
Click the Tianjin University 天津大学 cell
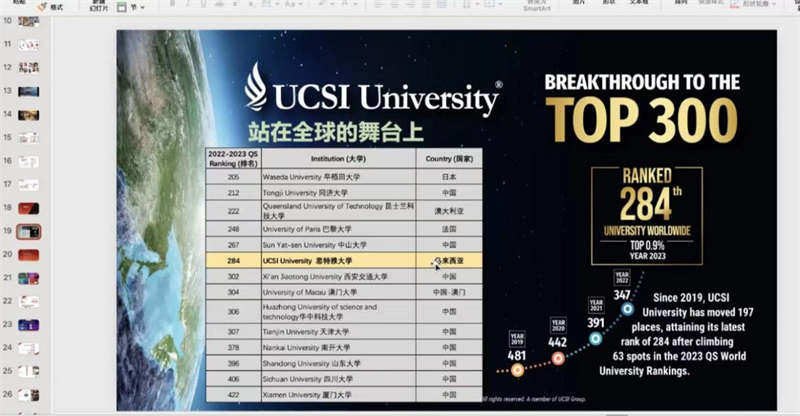339,332
